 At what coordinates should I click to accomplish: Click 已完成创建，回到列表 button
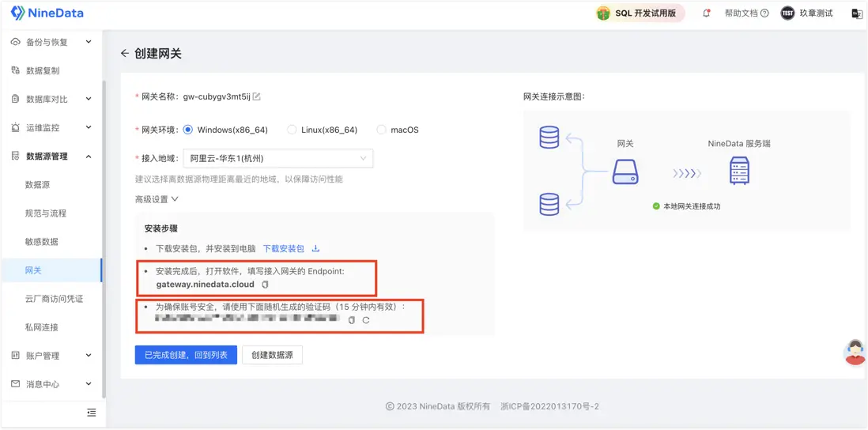coord(186,355)
